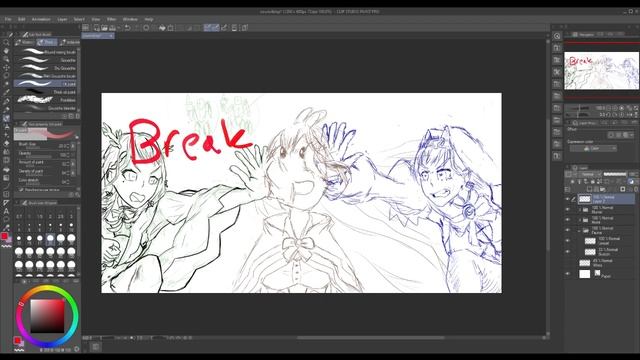This screenshot has width=640, height=360.
Task: Click the Navigator preview thumbnail
Action: (602, 71)
